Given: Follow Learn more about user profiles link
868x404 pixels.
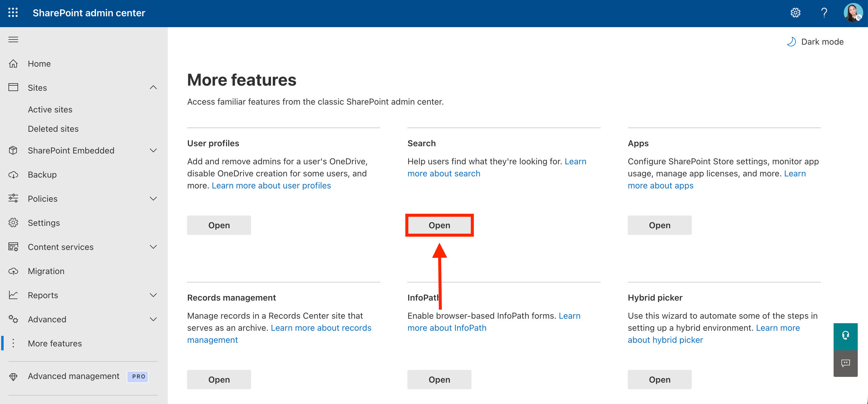Looking at the screenshot, I should [271, 185].
